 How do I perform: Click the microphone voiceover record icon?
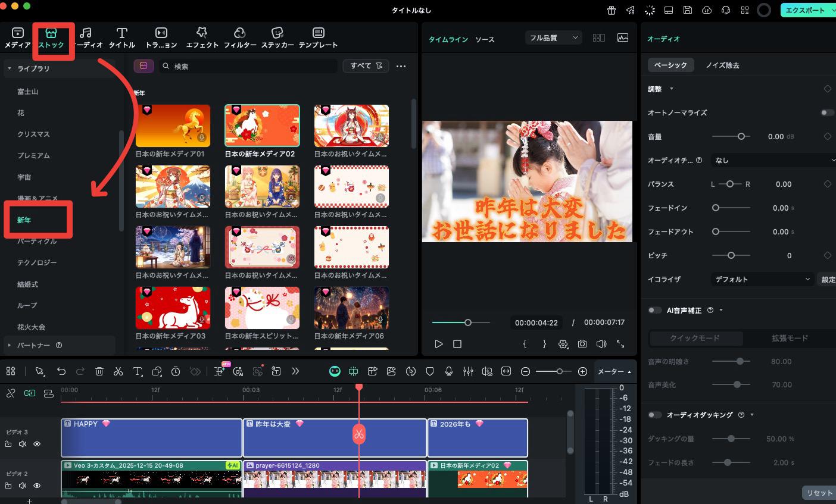point(449,371)
